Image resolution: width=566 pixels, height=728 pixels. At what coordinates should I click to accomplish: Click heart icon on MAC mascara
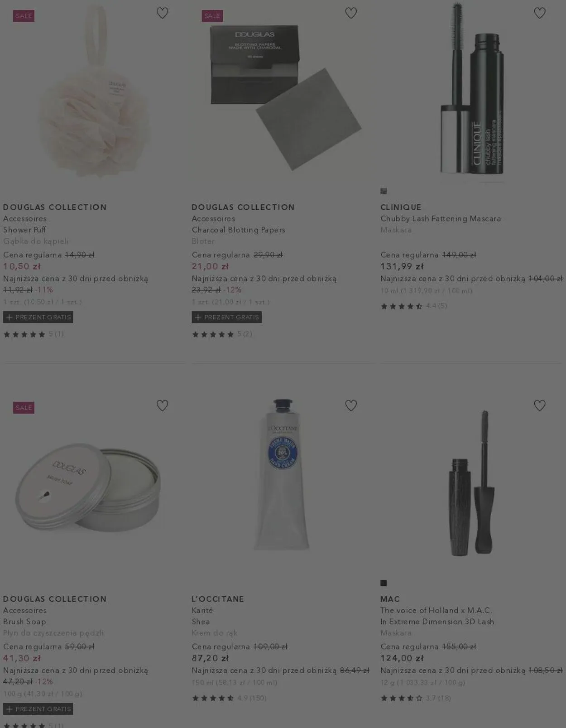pyautogui.click(x=539, y=405)
